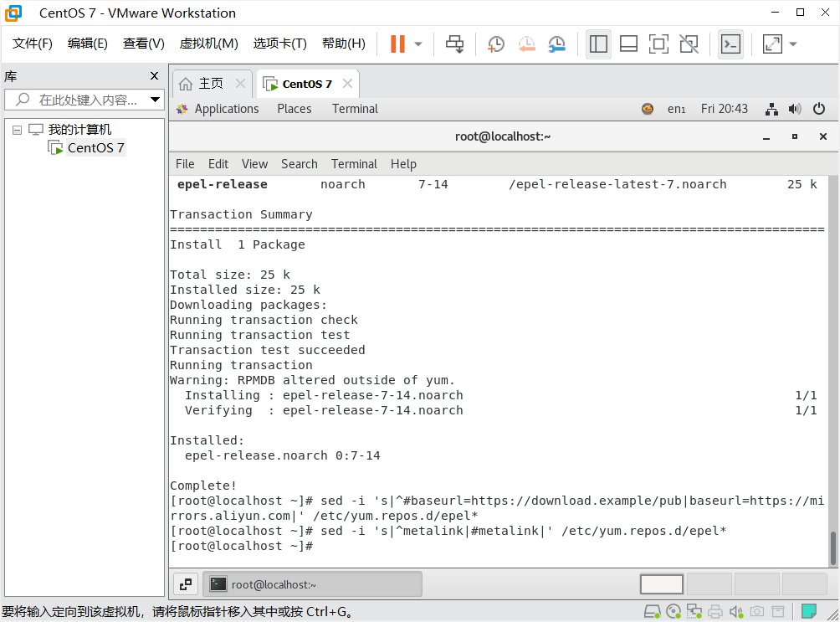Open the 查看(V) menu
This screenshot has height=622, width=840.
144,44
